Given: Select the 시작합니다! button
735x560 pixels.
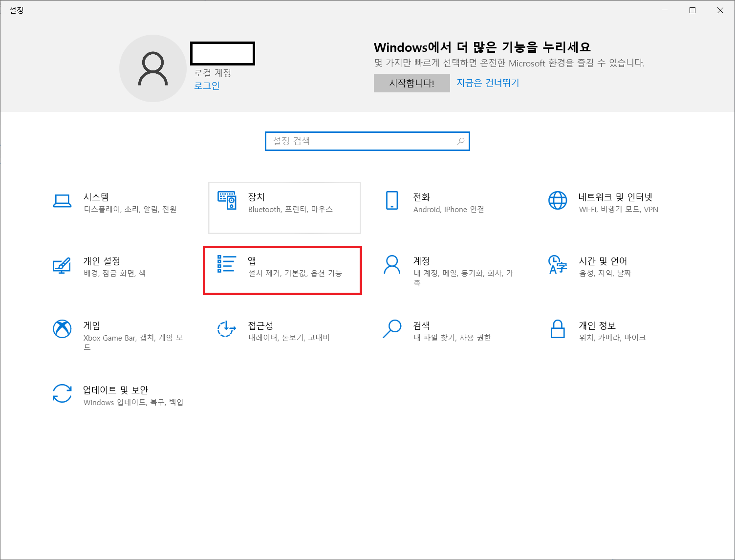Looking at the screenshot, I should tap(411, 83).
